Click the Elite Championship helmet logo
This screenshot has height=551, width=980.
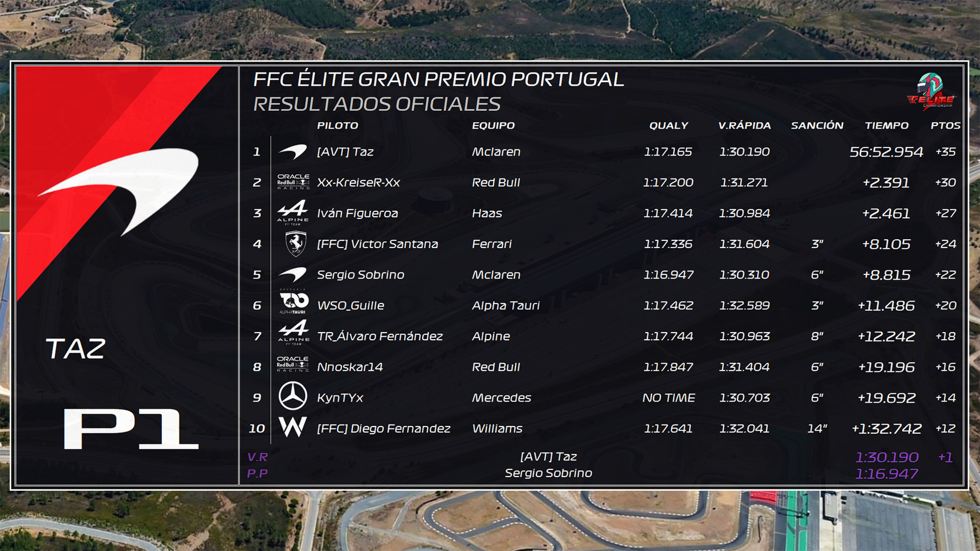point(930,91)
